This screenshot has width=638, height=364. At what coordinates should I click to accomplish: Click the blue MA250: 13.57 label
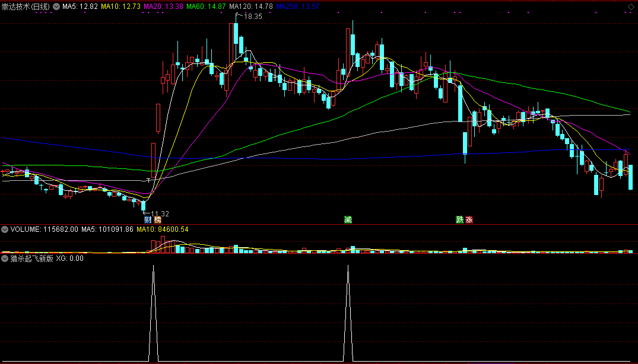pyautogui.click(x=297, y=7)
